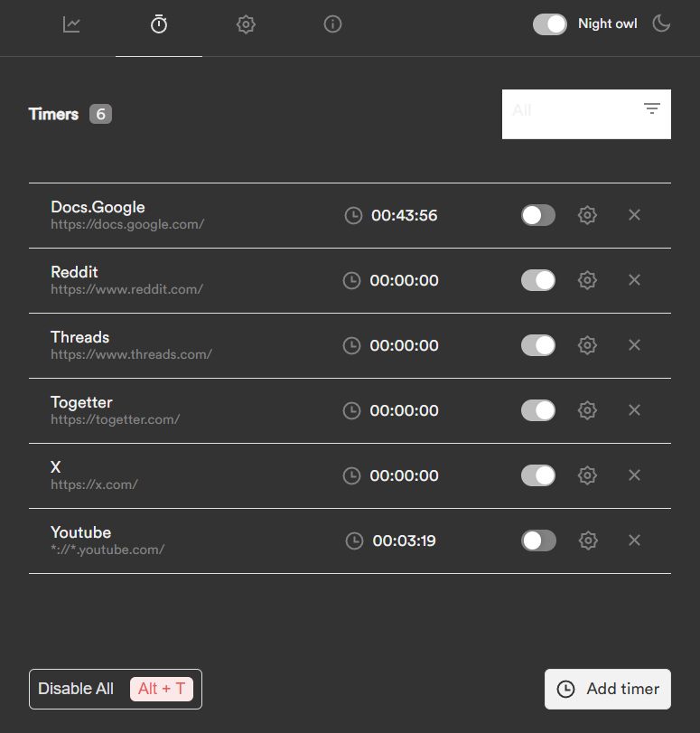This screenshot has height=733, width=700.
Task: Open the settings gear tab
Action: coord(246,25)
